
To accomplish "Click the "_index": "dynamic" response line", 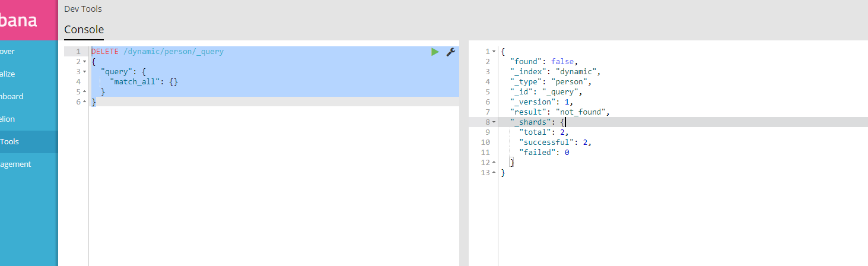I will (x=556, y=72).
